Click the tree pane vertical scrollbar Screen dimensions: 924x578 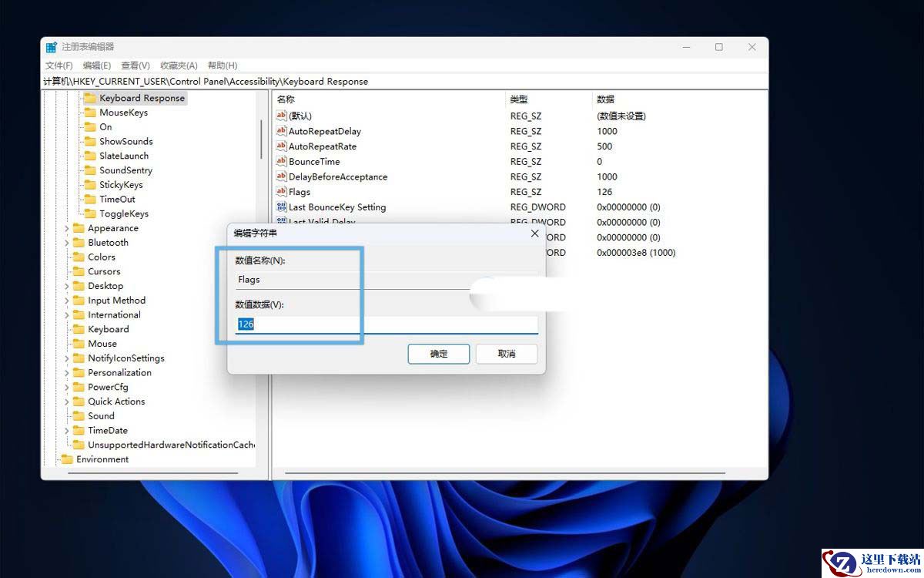click(261, 139)
